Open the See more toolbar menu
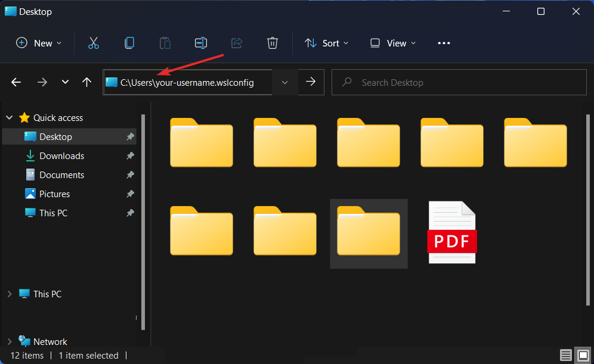 pos(444,42)
